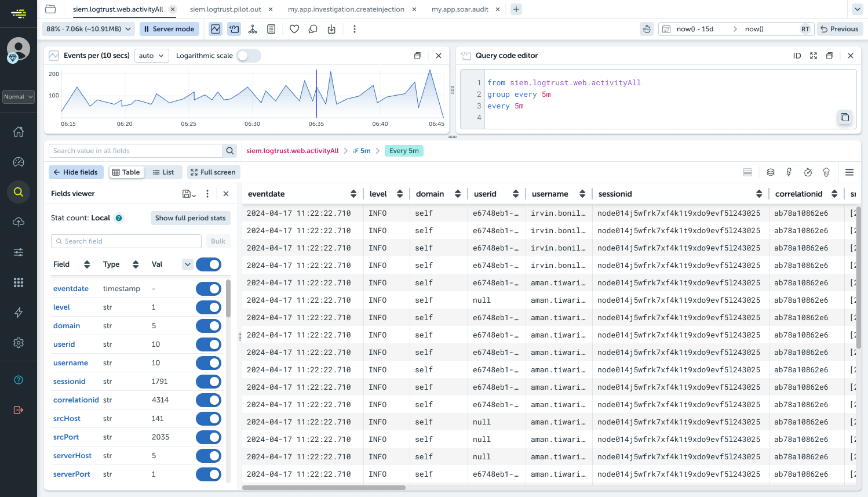This screenshot has width=868, height=497.
Task: Switch to the siem.logtrust.pilot.out tab
Action: click(x=225, y=9)
